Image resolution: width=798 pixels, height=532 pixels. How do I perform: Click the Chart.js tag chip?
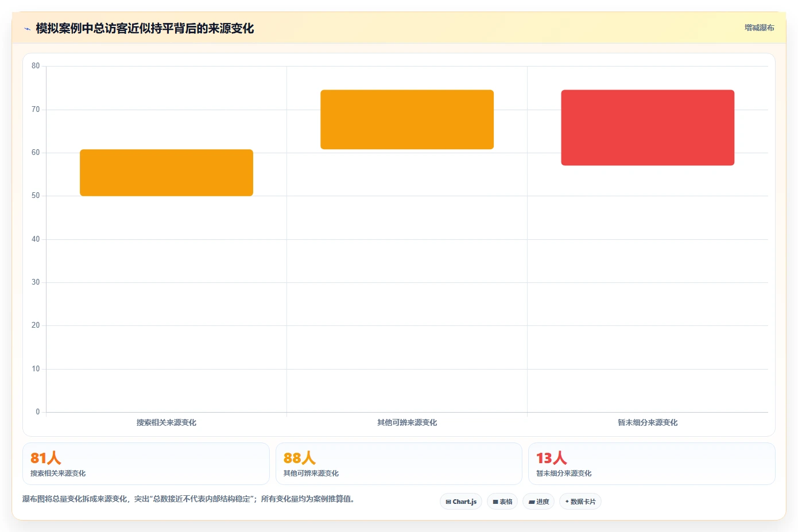461,502
